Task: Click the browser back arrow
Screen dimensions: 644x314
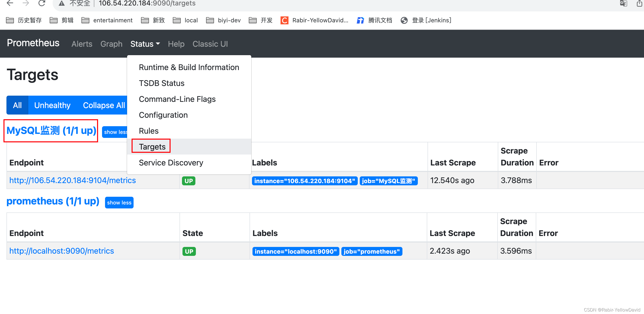Action: [10, 3]
